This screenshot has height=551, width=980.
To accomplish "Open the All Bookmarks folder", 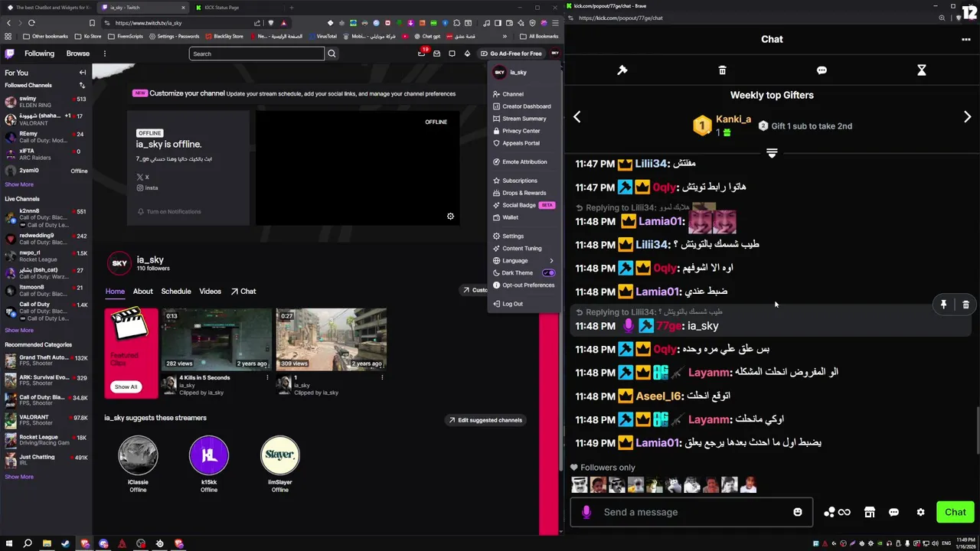I will (x=539, y=37).
